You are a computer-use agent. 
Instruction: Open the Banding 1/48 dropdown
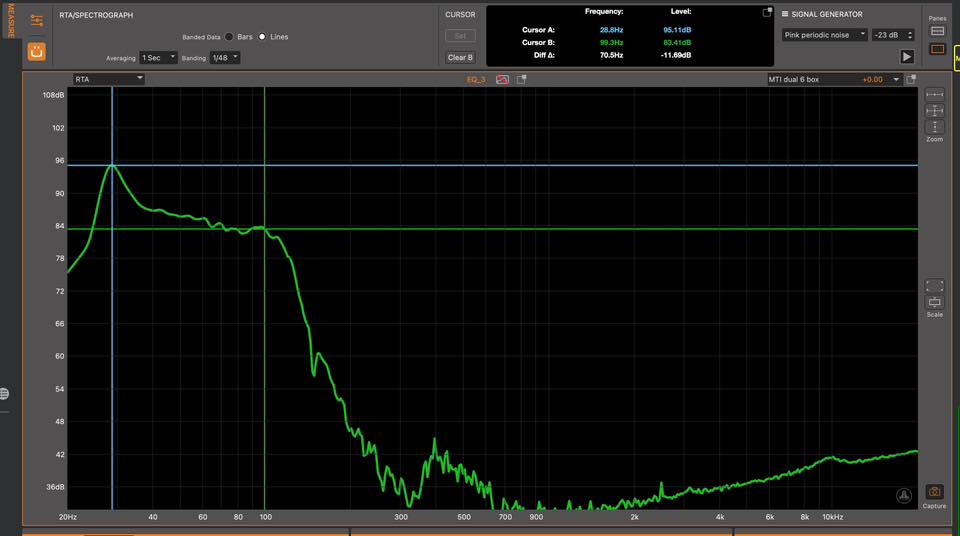[x=224, y=58]
